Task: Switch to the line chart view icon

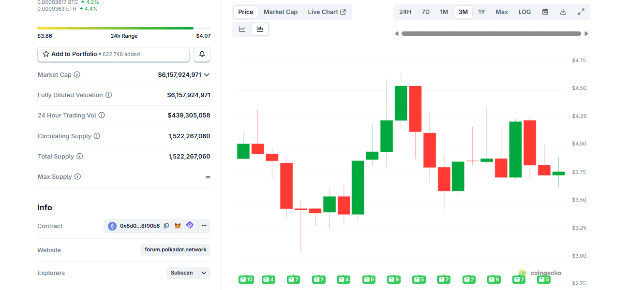Action: [242, 29]
